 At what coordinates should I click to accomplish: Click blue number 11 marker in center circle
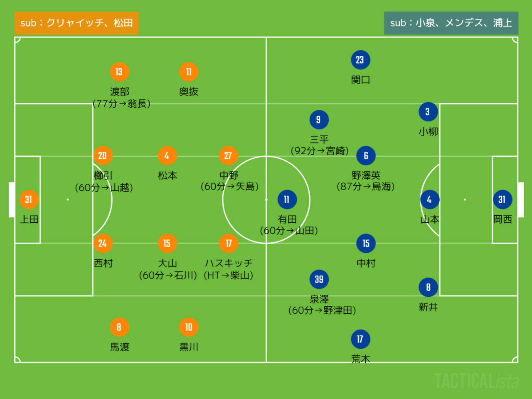point(287,199)
